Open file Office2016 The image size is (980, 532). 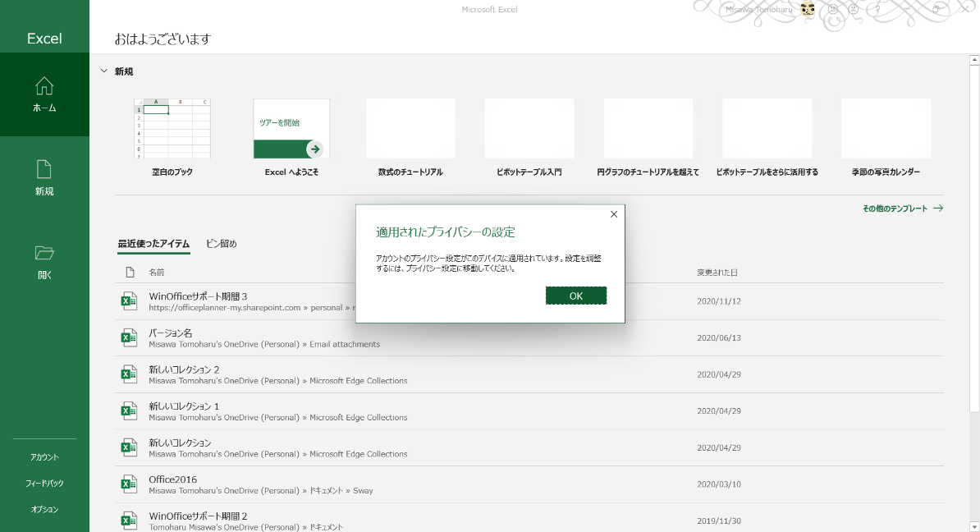pos(172,479)
